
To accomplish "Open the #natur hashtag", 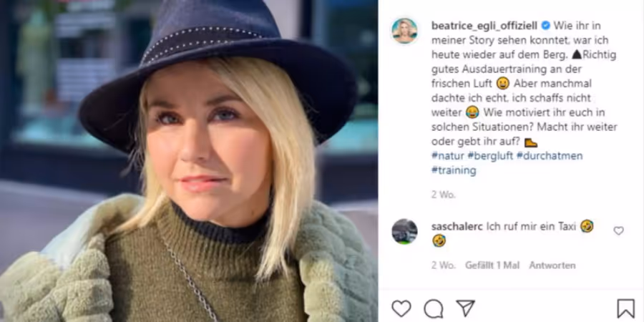I will click(x=448, y=156).
